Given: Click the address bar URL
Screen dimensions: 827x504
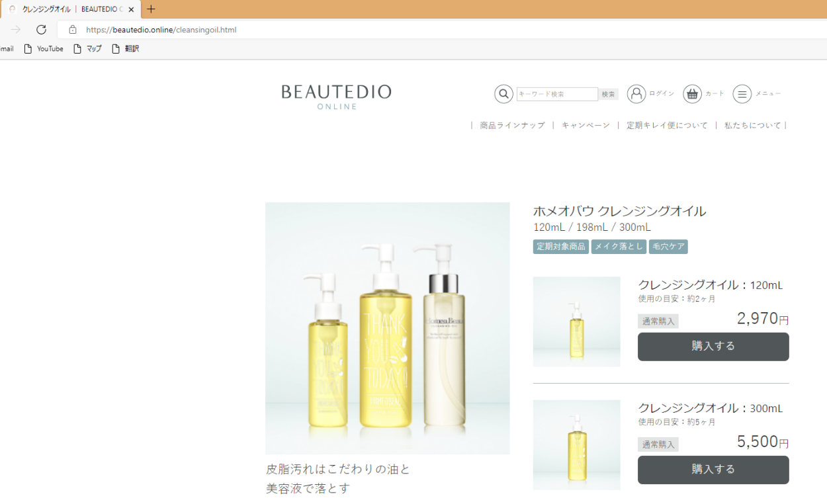Looking at the screenshot, I should [x=161, y=30].
